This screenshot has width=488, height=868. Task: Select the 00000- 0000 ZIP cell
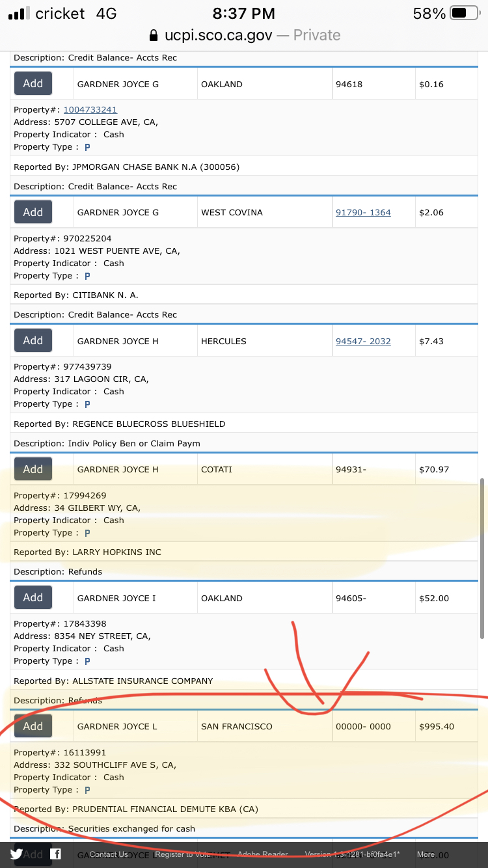[373, 726]
